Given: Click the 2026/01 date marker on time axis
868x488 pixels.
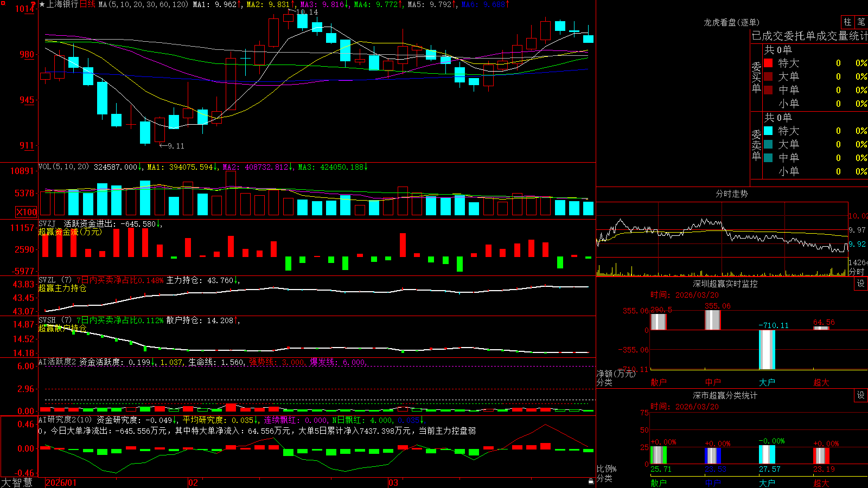Looking at the screenshot, I should click(61, 483).
